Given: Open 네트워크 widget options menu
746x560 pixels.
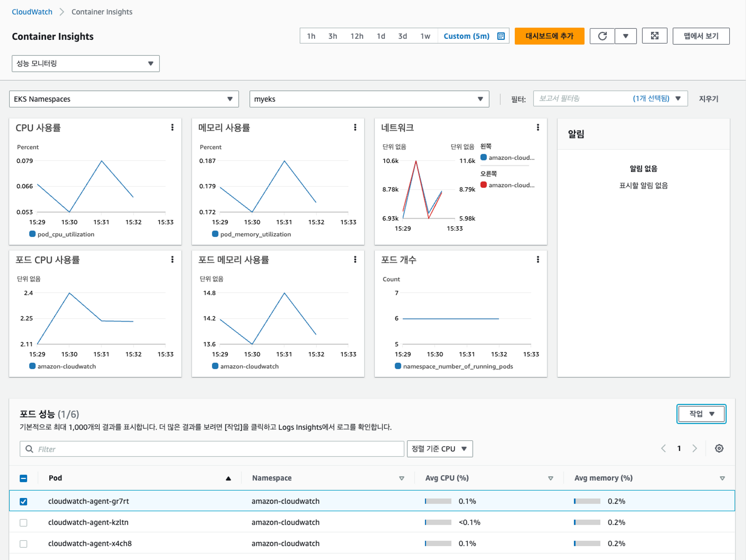Looking at the screenshot, I should 538,128.
